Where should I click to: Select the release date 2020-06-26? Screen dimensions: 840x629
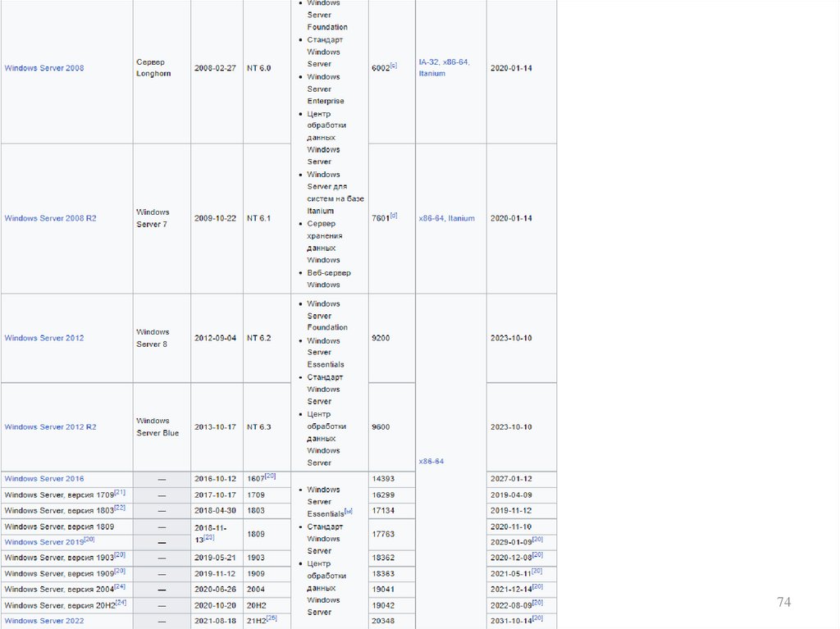[216, 590]
